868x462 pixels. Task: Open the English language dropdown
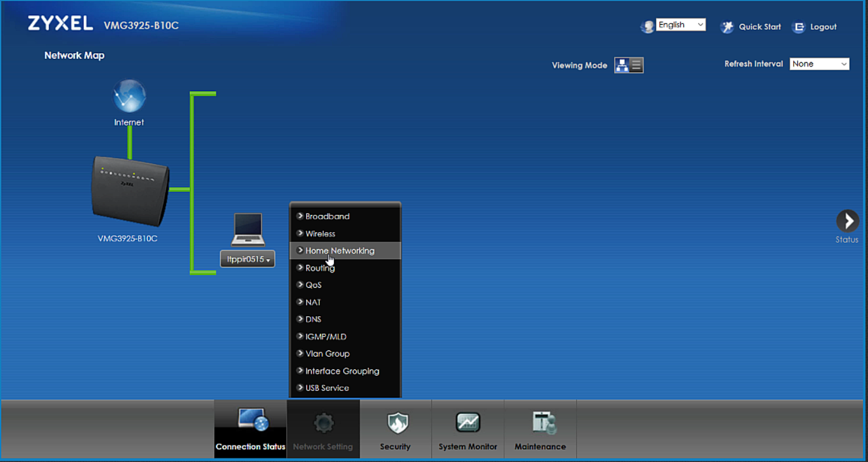681,25
